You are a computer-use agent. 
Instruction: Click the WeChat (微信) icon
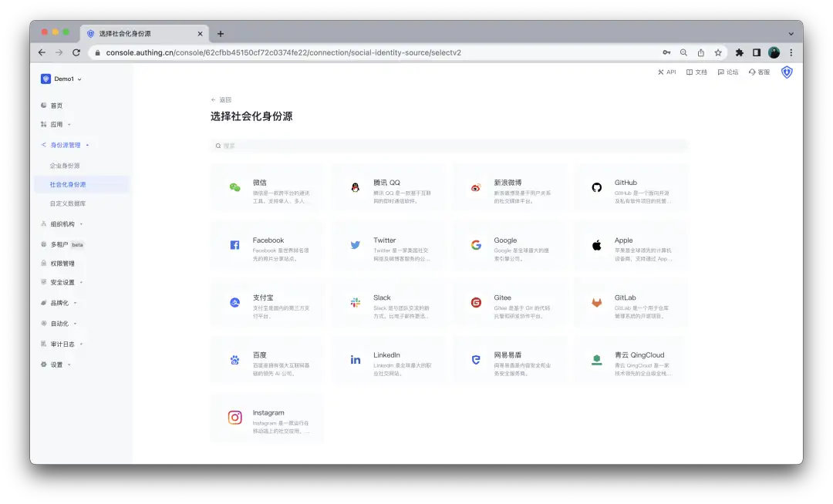(x=234, y=187)
